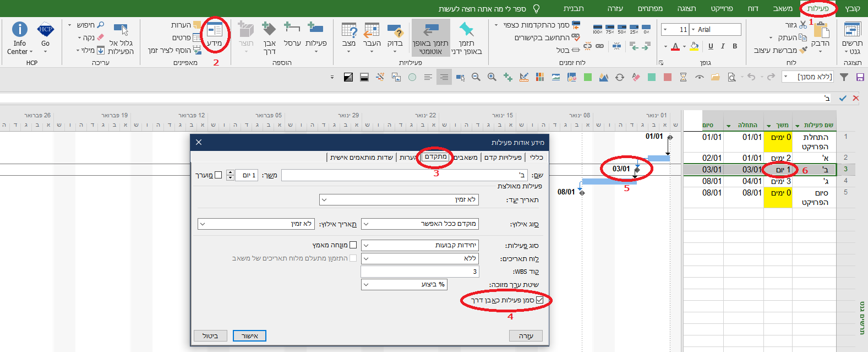The width and height of the screenshot is (868, 352).
Task: Click the Cut (גזור) scissors icon
Action: (803, 25)
